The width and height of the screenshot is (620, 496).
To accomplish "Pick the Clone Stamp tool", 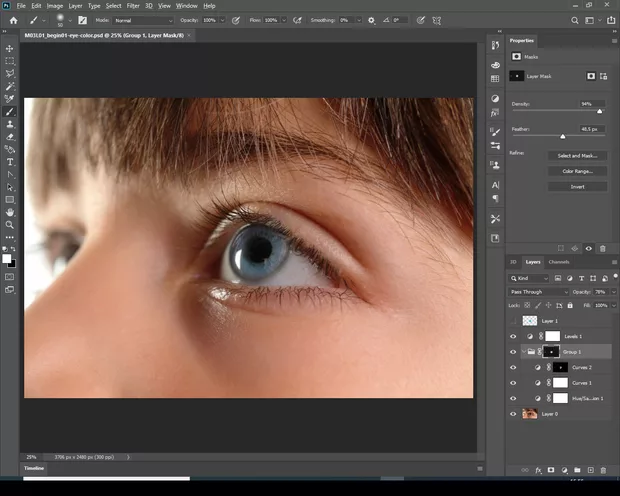I will click(x=10, y=124).
